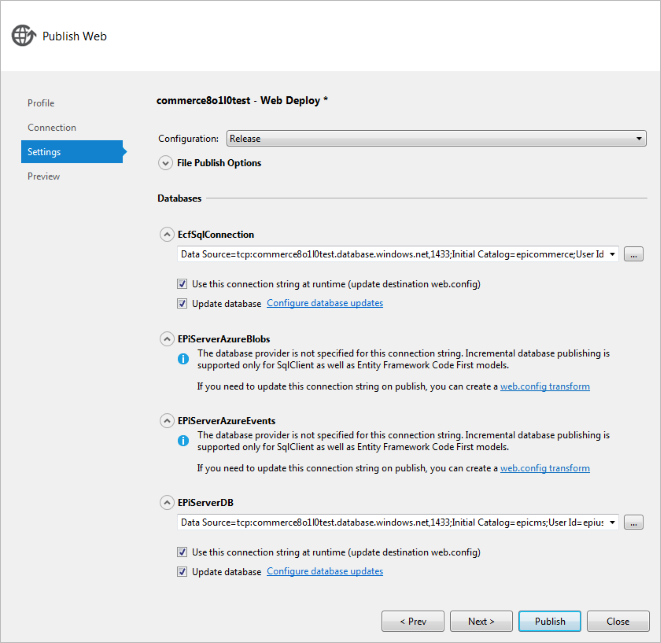Image resolution: width=661 pixels, height=643 pixels.
Task: Switch to the Profile tab
Action: click(x=41, y=103)
